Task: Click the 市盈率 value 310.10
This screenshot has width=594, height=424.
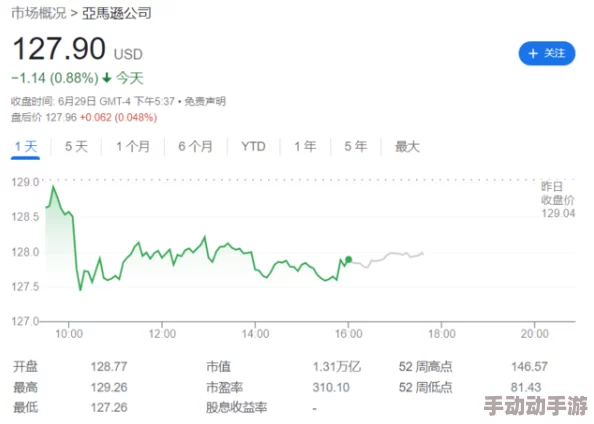Action: [331, 387]
